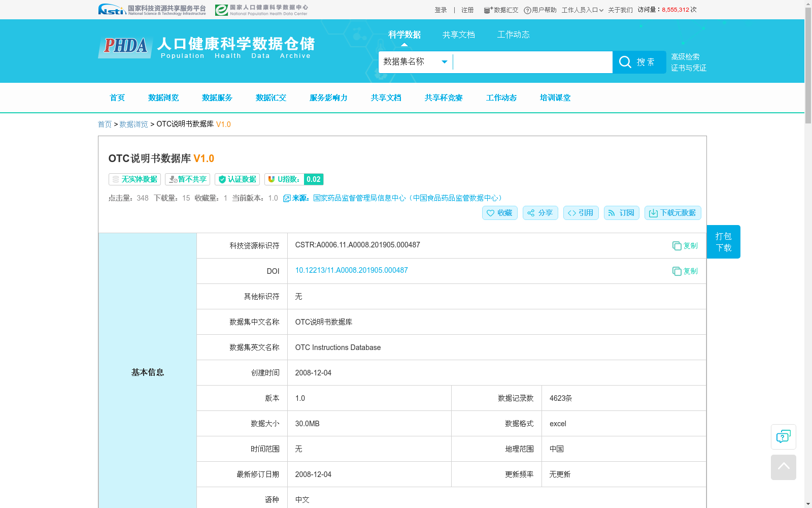Image resolution: width=812 pixels, height=508 pixels.
Task: Click 下载元数据 to download metadata
Action: tap(673, 213)
